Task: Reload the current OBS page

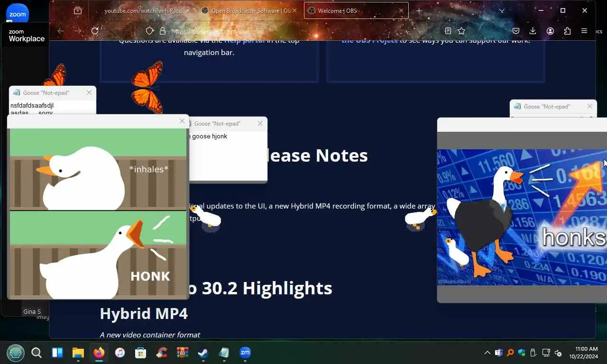Action: coord(95,31)
